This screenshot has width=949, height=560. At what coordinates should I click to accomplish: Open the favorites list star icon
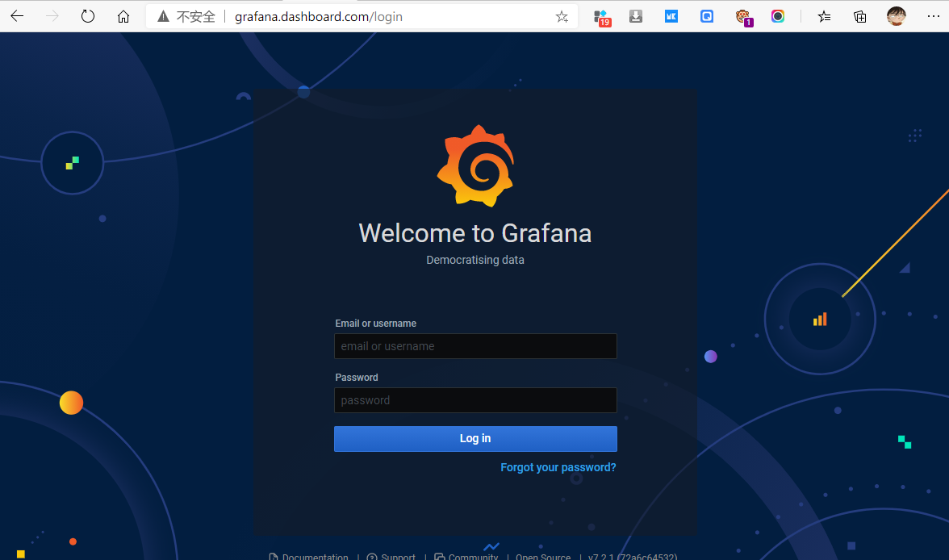[x=825, y=16]
